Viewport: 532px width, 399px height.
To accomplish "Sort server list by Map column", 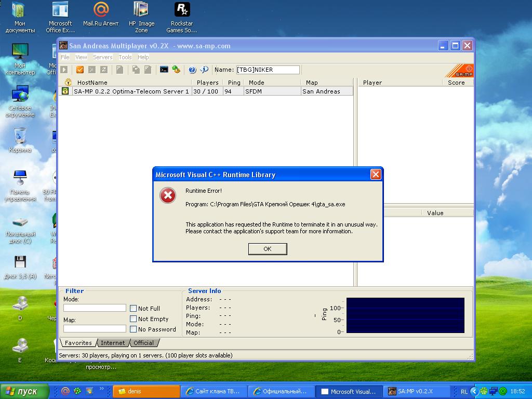I will (x=327, y=83).
